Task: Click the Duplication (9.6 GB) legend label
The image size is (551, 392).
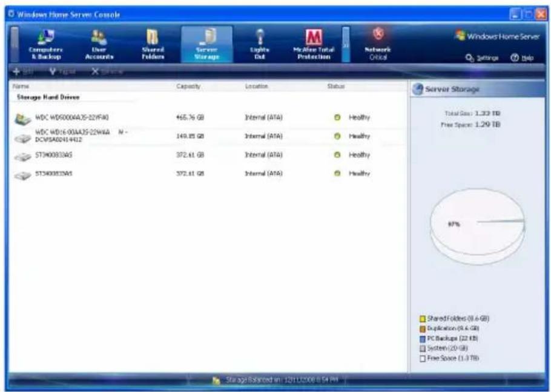Action: [453, 329]
